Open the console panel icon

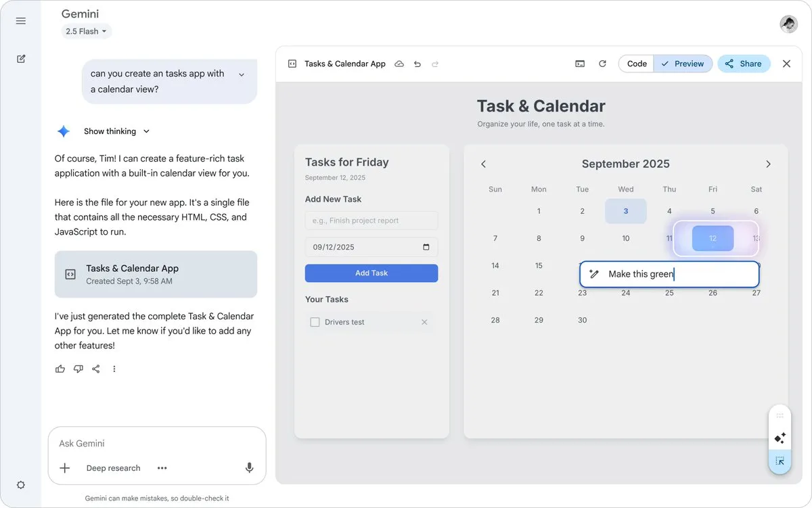(x=580, y=64)
